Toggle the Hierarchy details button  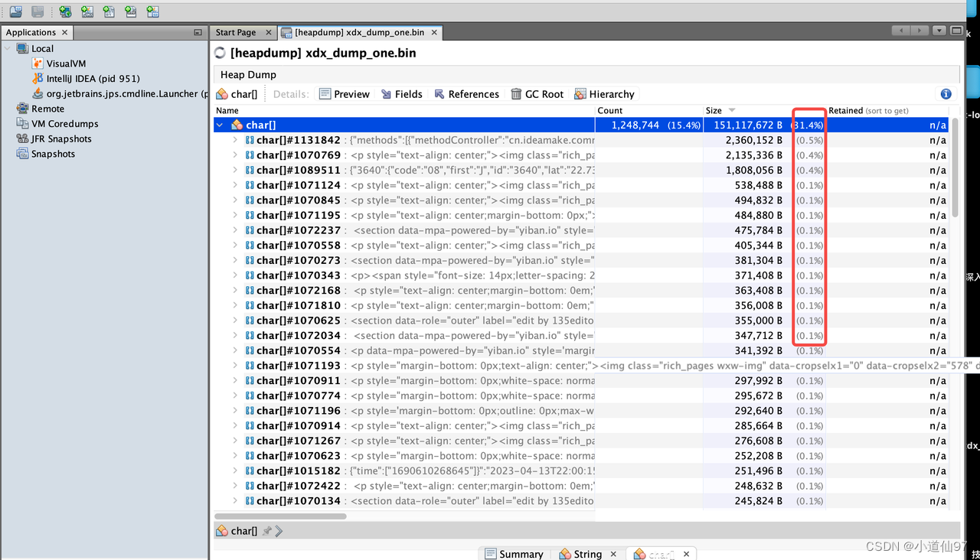pos(605,94)
